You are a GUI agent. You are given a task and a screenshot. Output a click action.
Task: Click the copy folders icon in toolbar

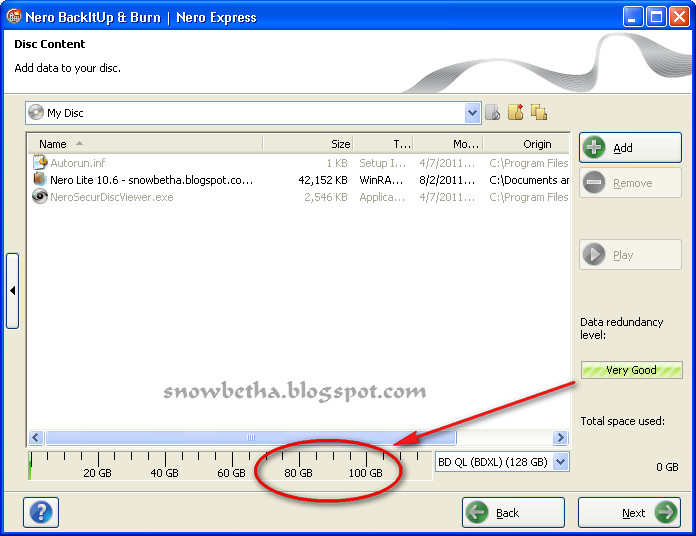click(539, 112)
